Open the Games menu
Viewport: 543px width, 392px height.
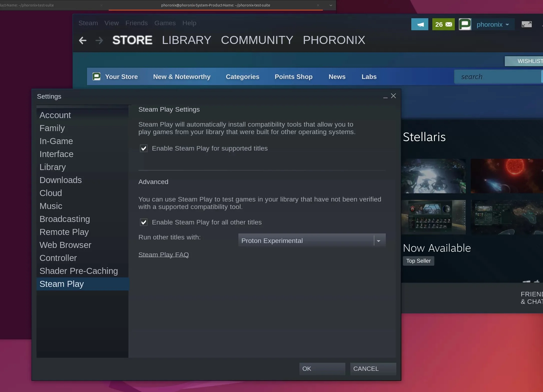point(165,23)
